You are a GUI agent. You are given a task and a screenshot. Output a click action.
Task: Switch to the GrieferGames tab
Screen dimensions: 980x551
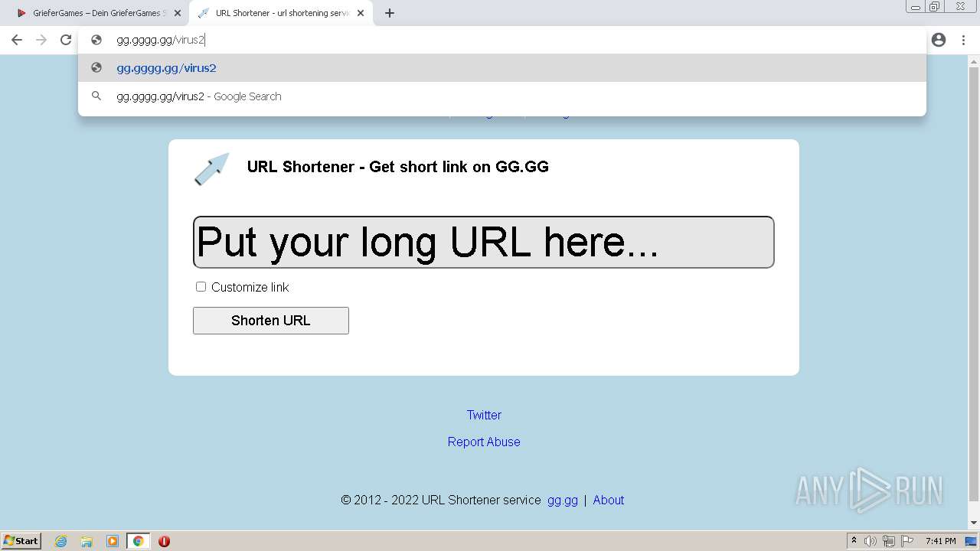coord(96,13)
